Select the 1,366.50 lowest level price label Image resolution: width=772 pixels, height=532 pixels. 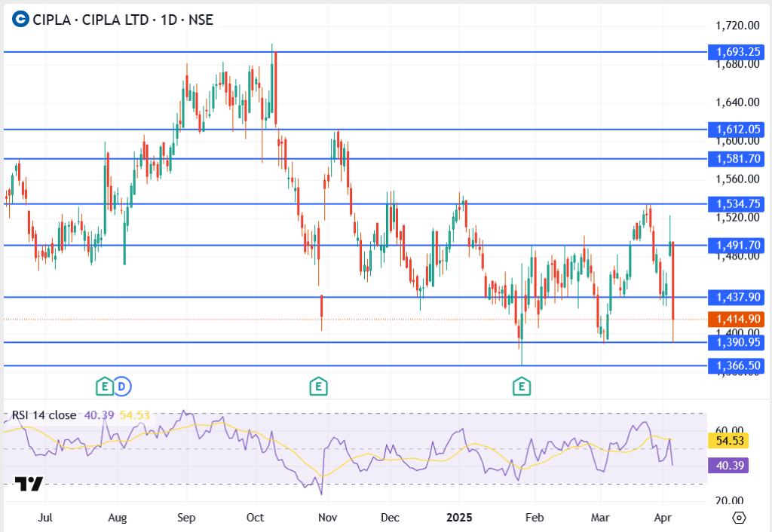pyautogui.click(x=737, y=365)
